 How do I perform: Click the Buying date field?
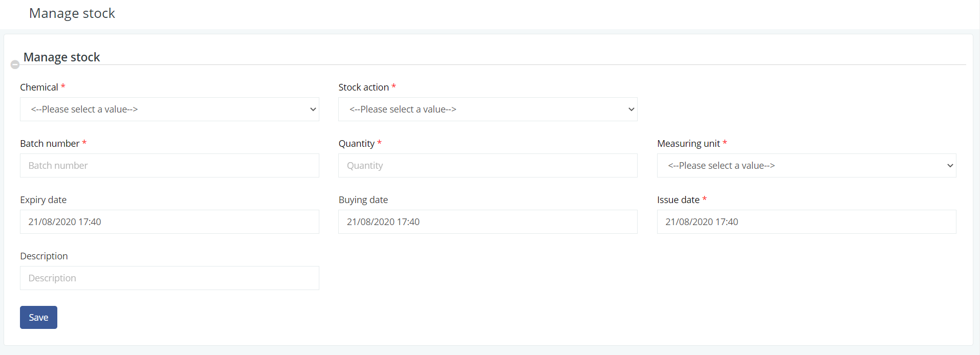click(488, 222)
